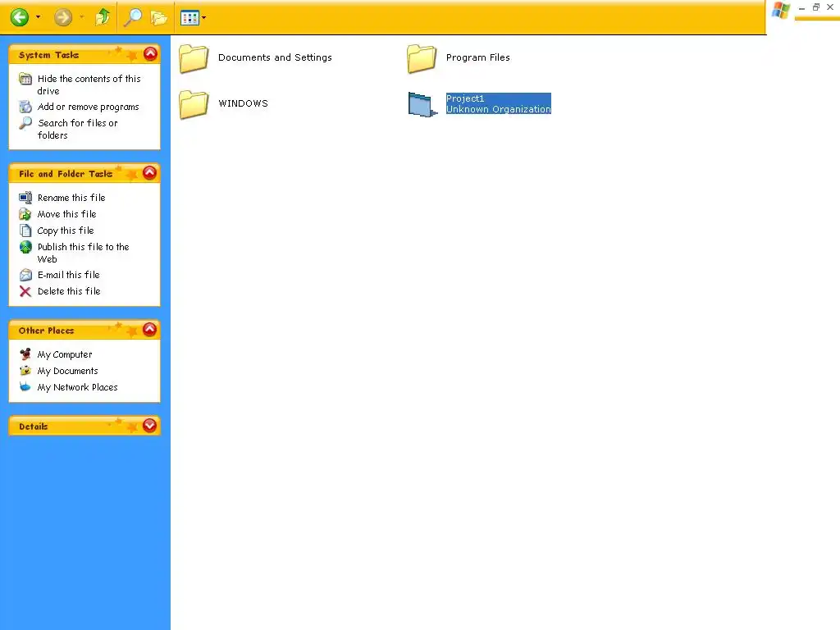
Task: Go up one folder level
Action: 103,17
